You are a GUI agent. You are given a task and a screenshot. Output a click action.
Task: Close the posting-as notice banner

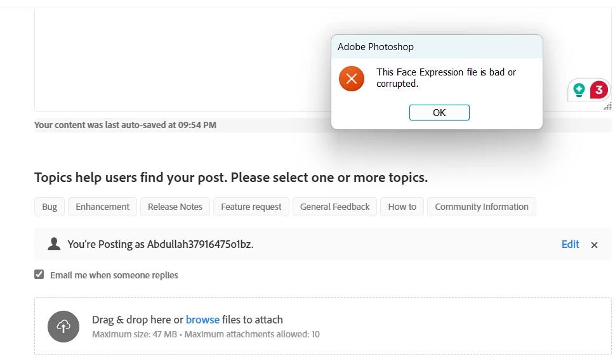pos(594,245)
